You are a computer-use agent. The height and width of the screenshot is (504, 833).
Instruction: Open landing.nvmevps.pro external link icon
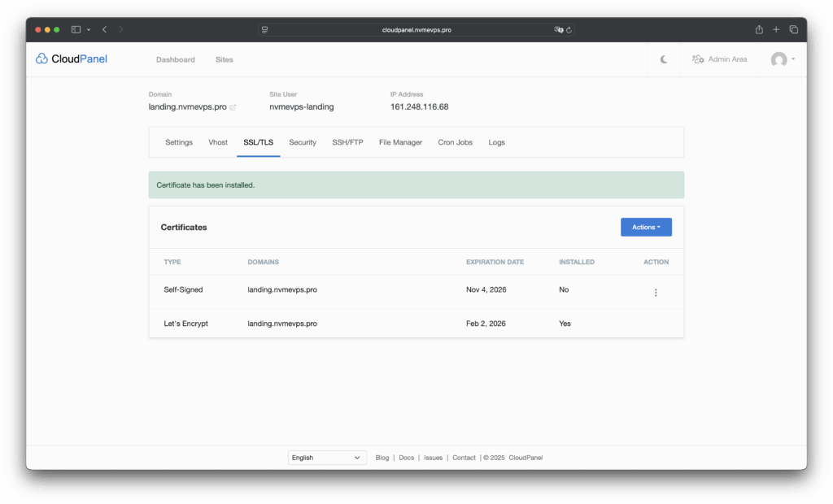point(233,107)
